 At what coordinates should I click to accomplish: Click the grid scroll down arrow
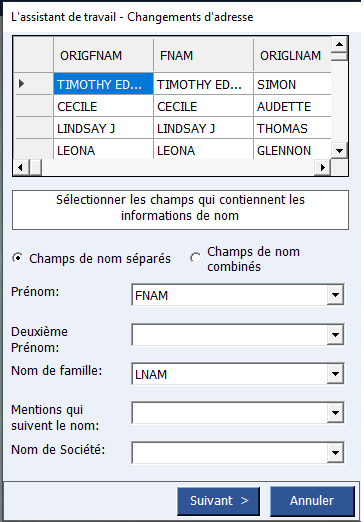339,151
